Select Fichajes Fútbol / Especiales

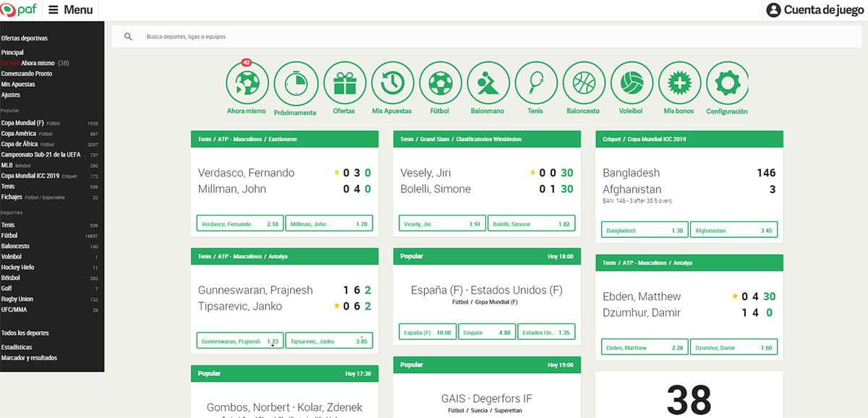click(x=49, y=197)
